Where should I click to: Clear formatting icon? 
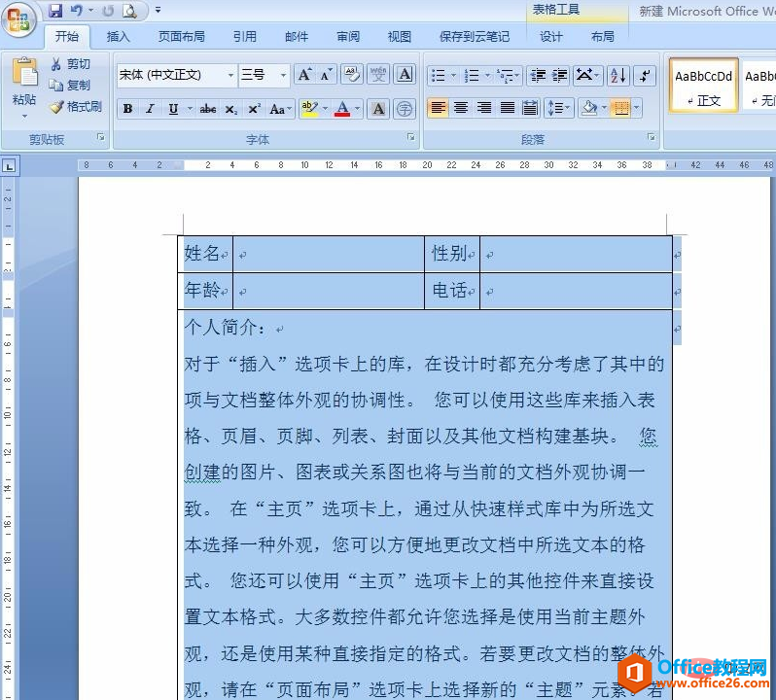[352, 75]
